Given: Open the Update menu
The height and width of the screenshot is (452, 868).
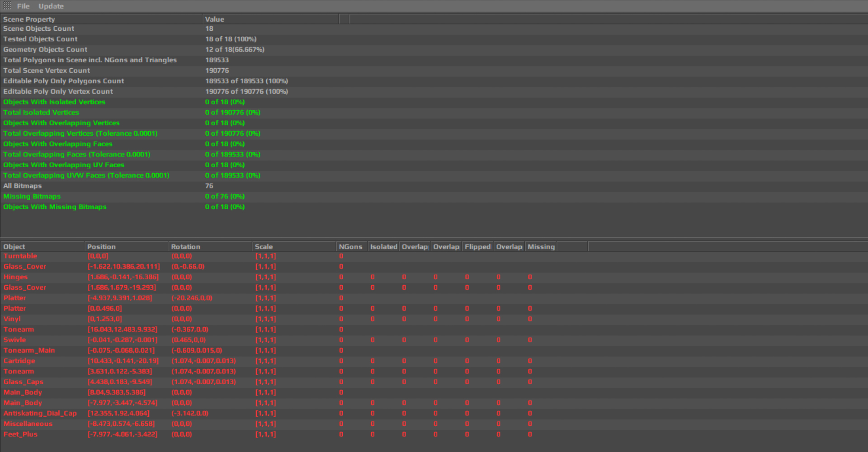Looking at the screenshot, I should pos(51,6).
